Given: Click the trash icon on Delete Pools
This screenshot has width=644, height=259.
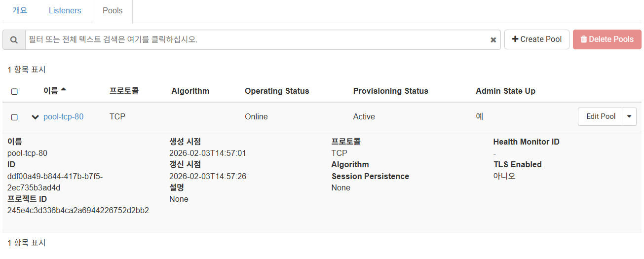Looking at the screenshot, I should pyautogui.click(x=584, y=39).
